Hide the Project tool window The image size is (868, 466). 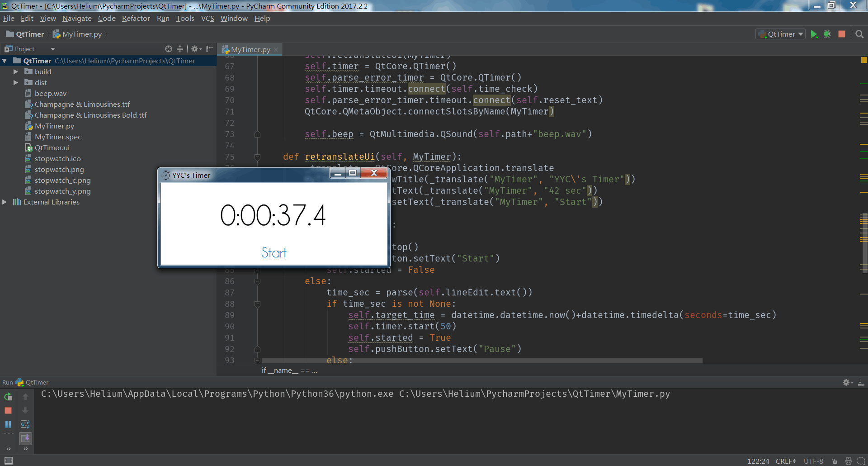209,49
